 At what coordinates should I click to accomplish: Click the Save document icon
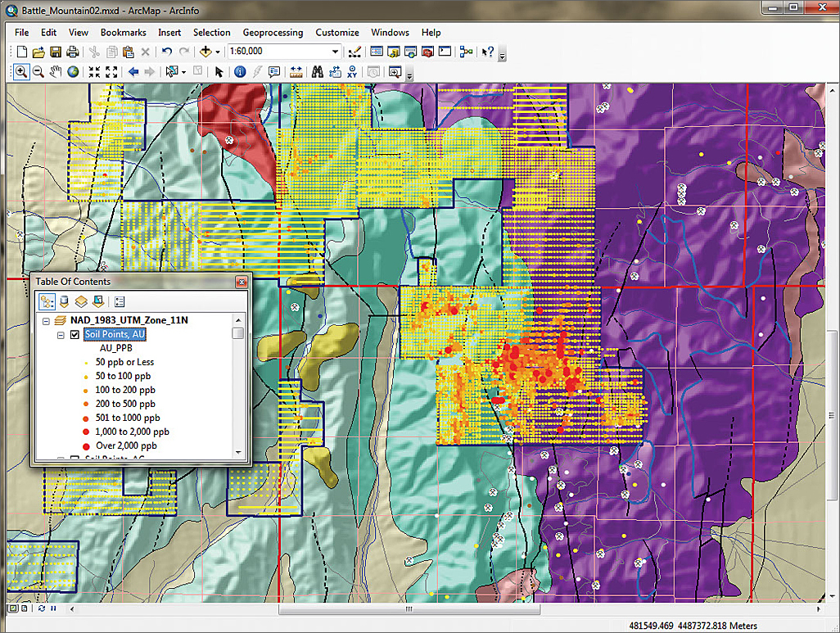coord(56,52)
